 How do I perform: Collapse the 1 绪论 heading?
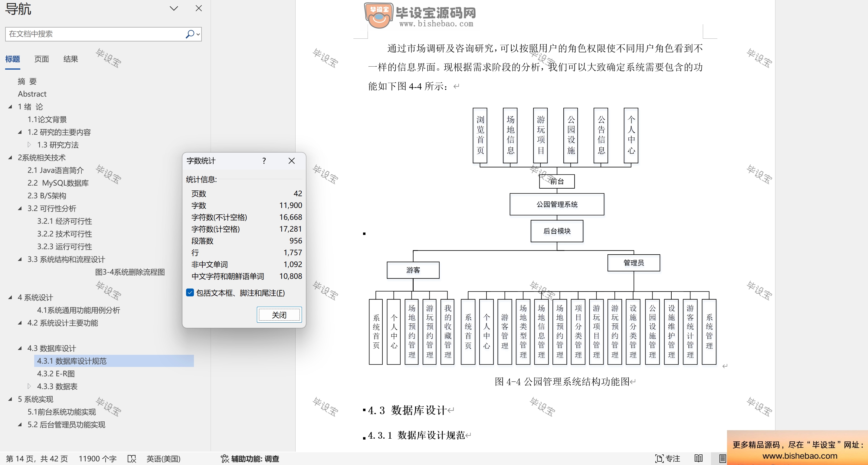click(10, 107)
